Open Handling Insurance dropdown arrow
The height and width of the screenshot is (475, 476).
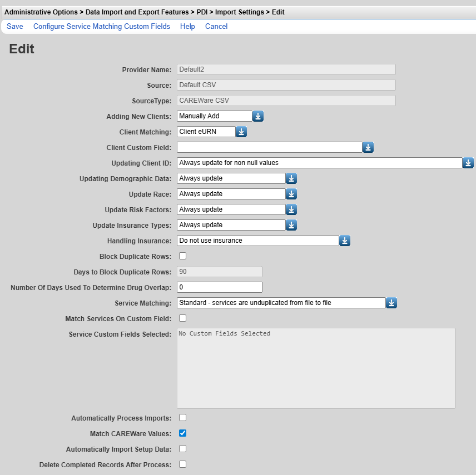coord(345,241)
